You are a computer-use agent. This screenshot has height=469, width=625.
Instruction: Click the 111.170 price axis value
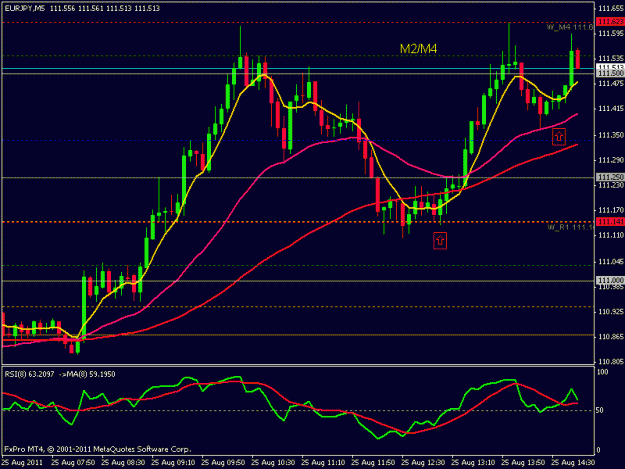click(611, 210)
